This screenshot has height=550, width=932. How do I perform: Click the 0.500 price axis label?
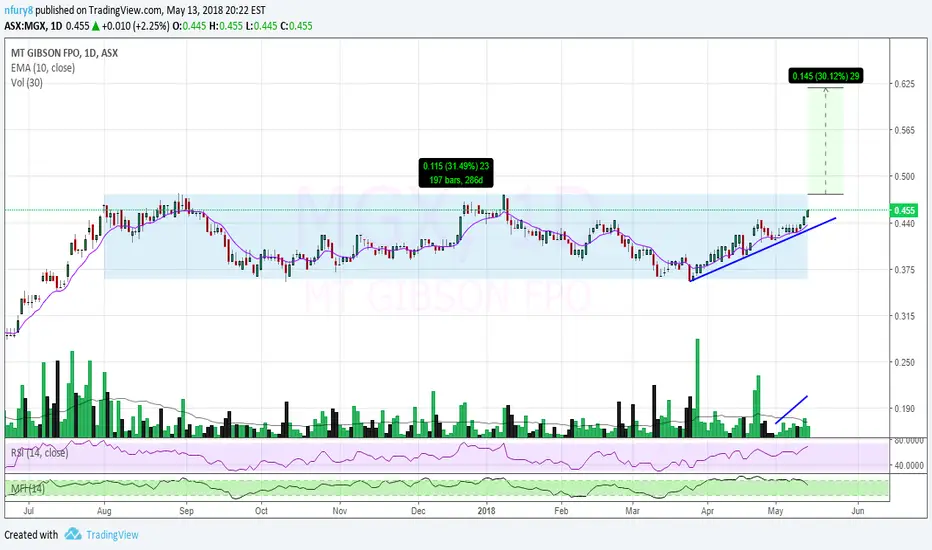905,177
